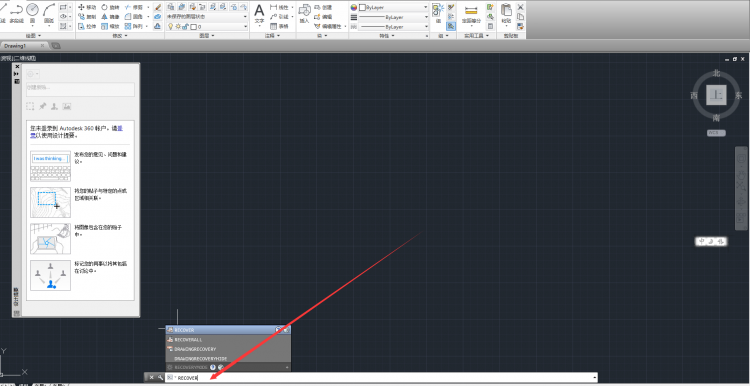Expand the Modify (修改) panel
The height and width of the screenshot is (386, 750).
(x=119, y=36)
